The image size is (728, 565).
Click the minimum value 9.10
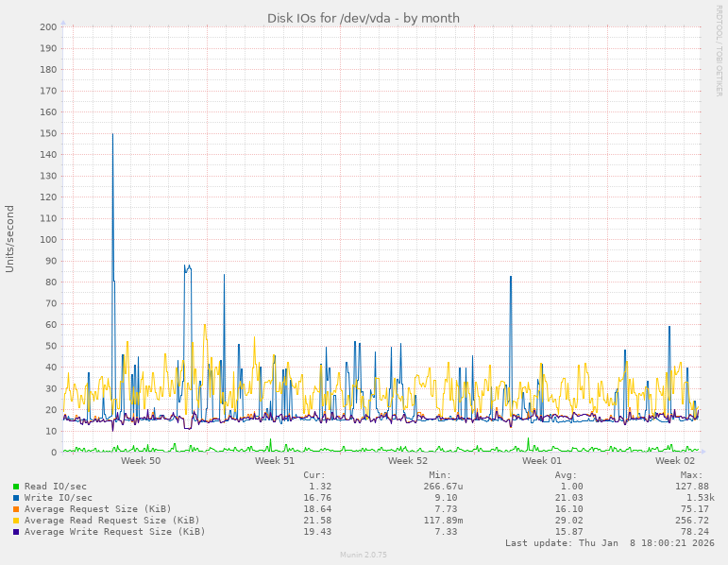click(x=446, y=498)
